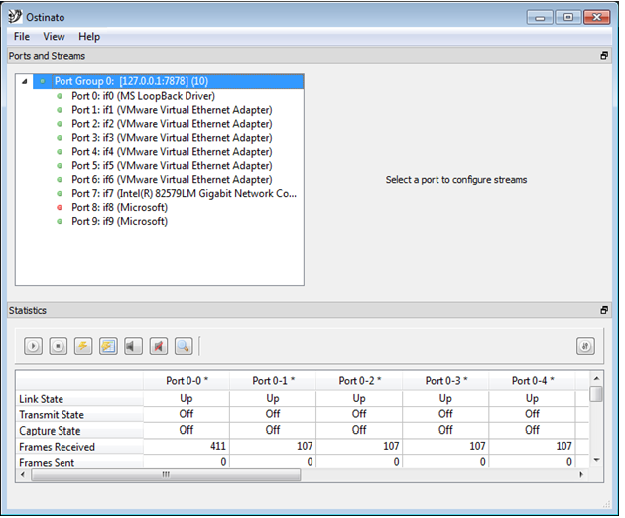
Task: Click the Transmit State row header
Action: [x=80, y=415]
